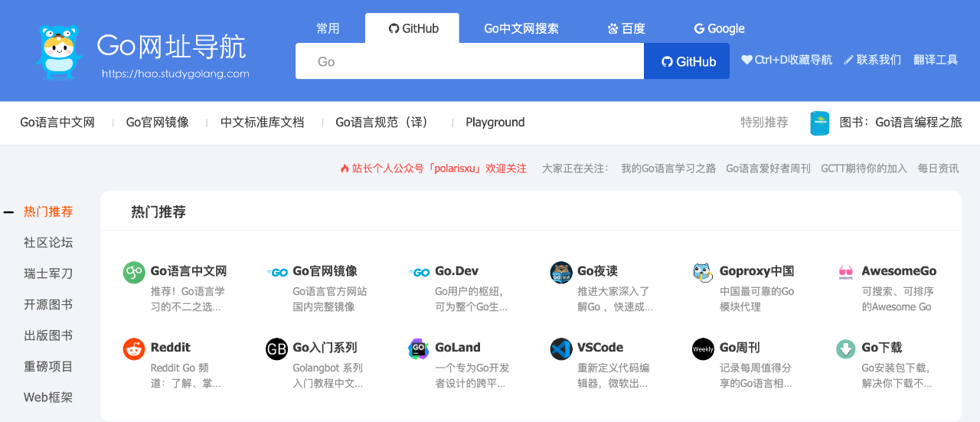Click GCTT期待你的加入 link
The image size is (980, 422).
(864, 168)
